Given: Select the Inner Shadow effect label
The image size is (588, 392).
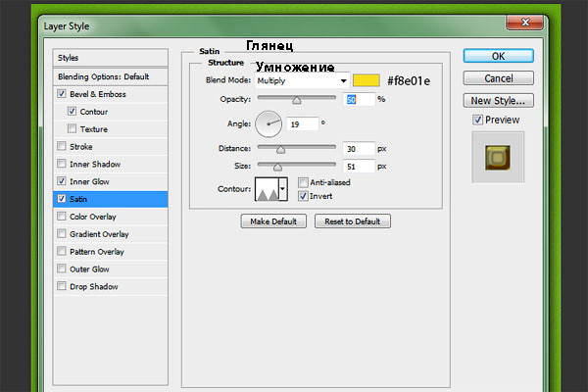Looking at the screenshot, I should [95, 164].
